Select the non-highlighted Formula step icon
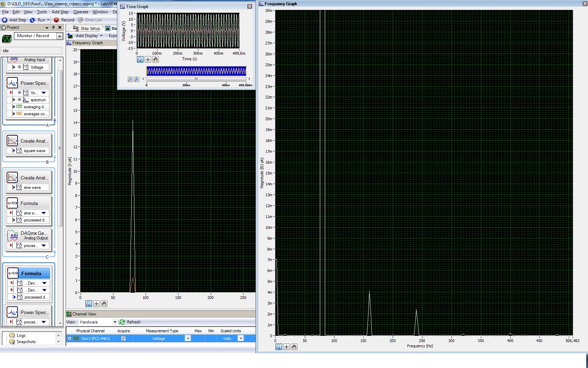 (x=12, y=203)
